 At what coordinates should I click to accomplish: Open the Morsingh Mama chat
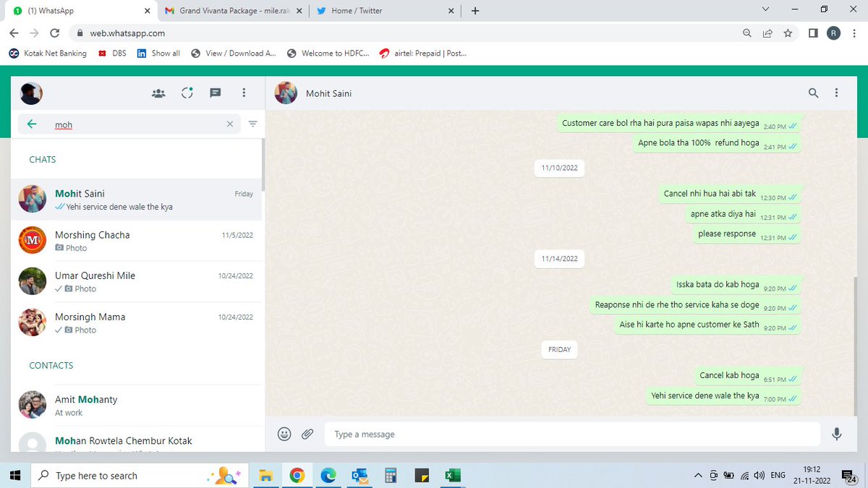click(x=137, y=322)
